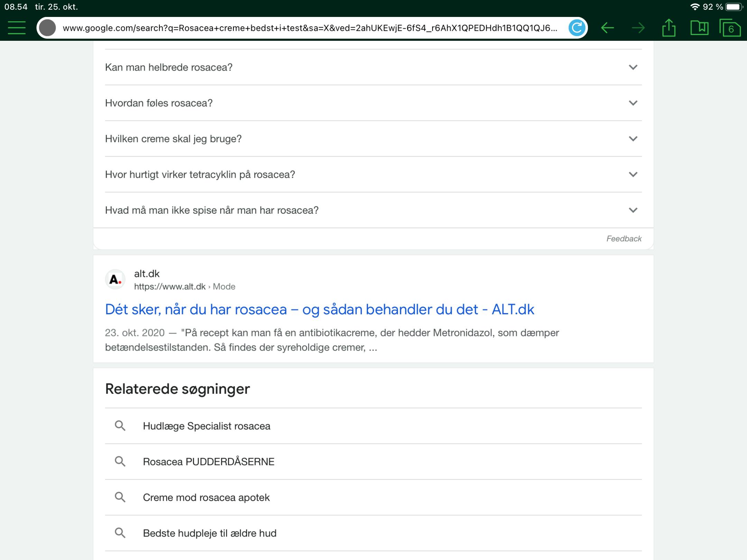This screenshot has width=747, height=560.
Task: Click the Feedback link
Action: (x=624, y=239)
